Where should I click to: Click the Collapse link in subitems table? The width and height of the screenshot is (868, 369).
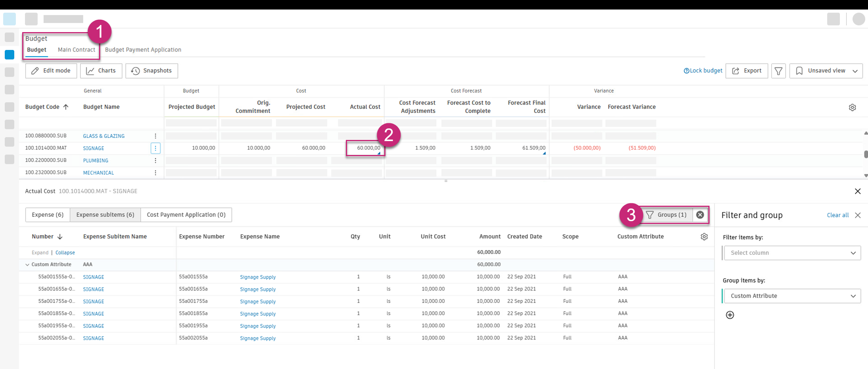point(65,253)
